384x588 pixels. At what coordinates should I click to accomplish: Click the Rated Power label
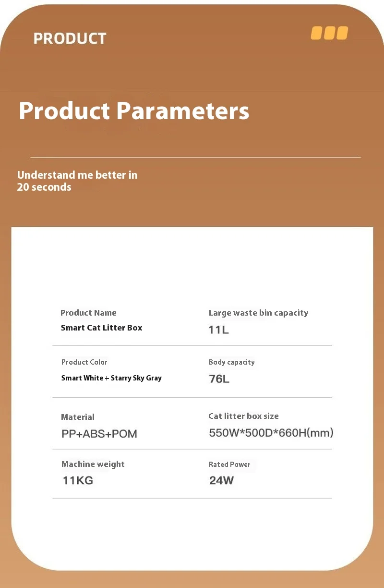tap(229, 465)
